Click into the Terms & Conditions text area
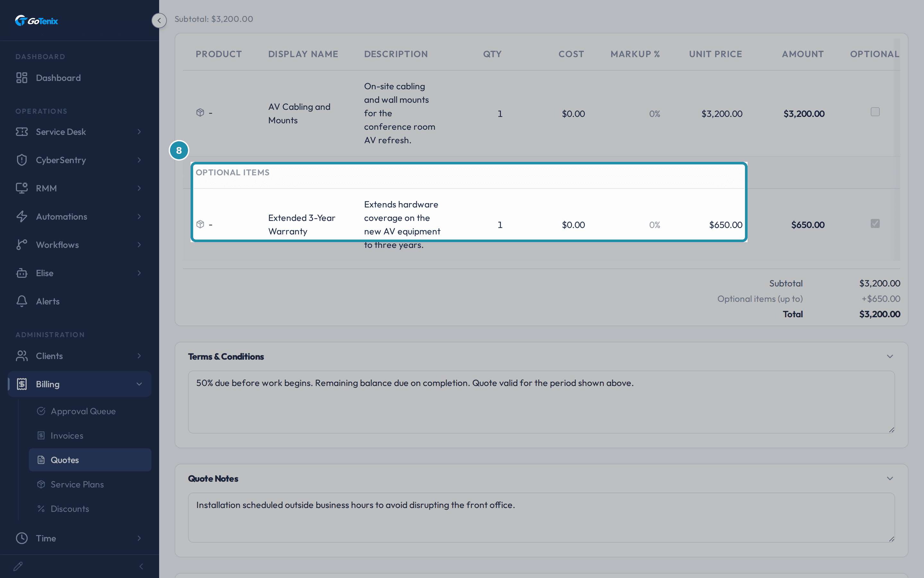The image size is (924, 578). [x=542, y=402]
